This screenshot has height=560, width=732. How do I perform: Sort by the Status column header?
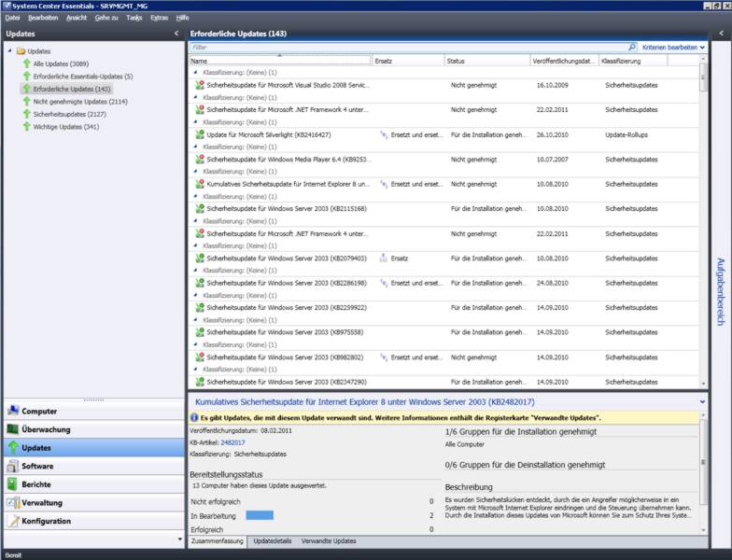[x=487, y=61]
